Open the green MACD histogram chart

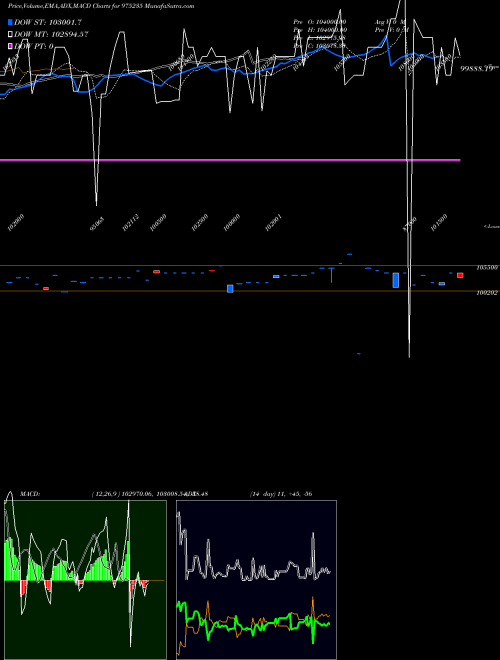pos(85,580)
